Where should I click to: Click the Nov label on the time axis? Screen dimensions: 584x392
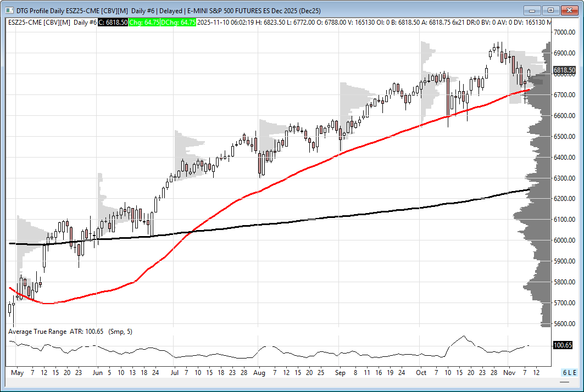click(x=510, y=373)
